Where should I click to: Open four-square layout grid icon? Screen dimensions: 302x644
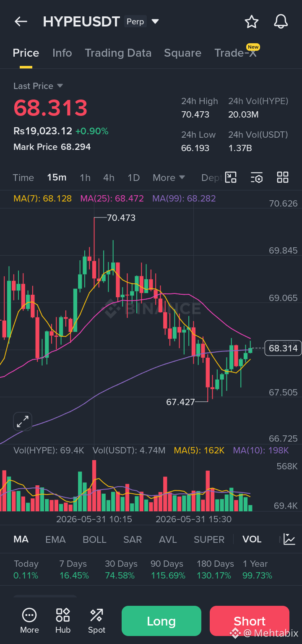(283, 177)
